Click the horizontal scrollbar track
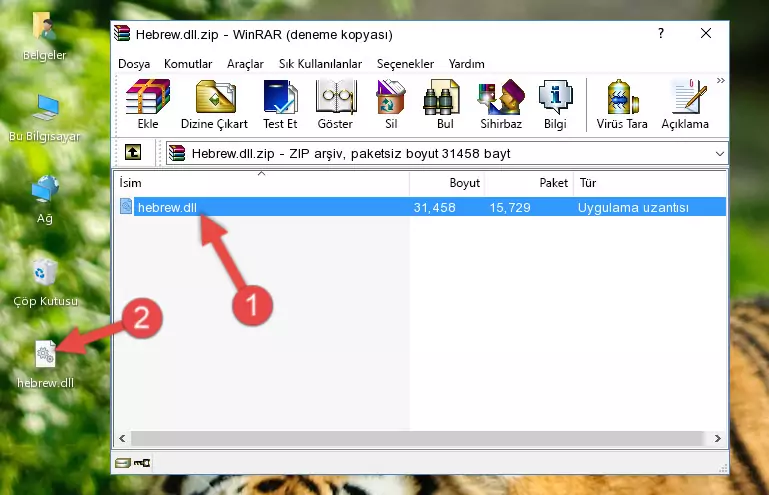Viewport: 769px width, 495px height. click(417, 438)
